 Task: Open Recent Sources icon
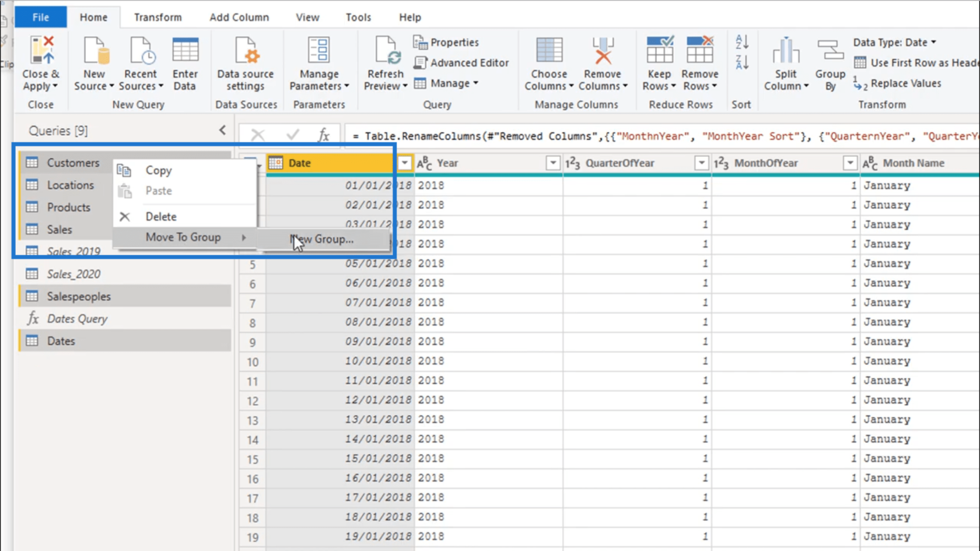pos(141,50)
